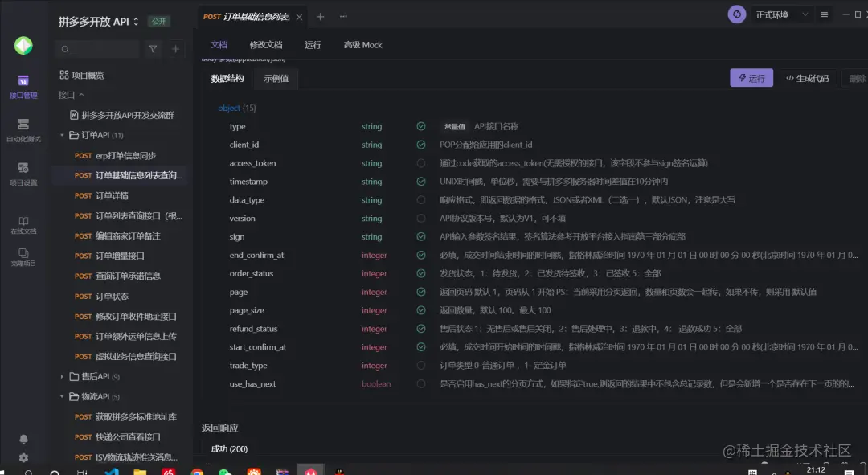Click the purple sync icon
Screen dimensions: 868x475
(737, 14)
